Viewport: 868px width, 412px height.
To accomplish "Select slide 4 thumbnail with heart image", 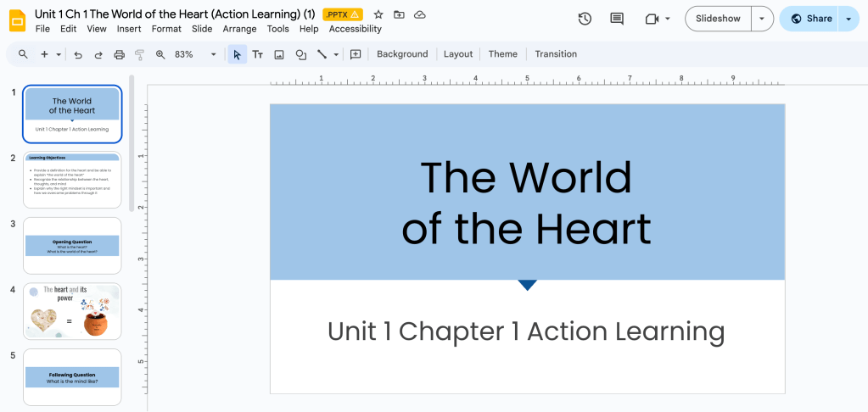I will 72,311.
